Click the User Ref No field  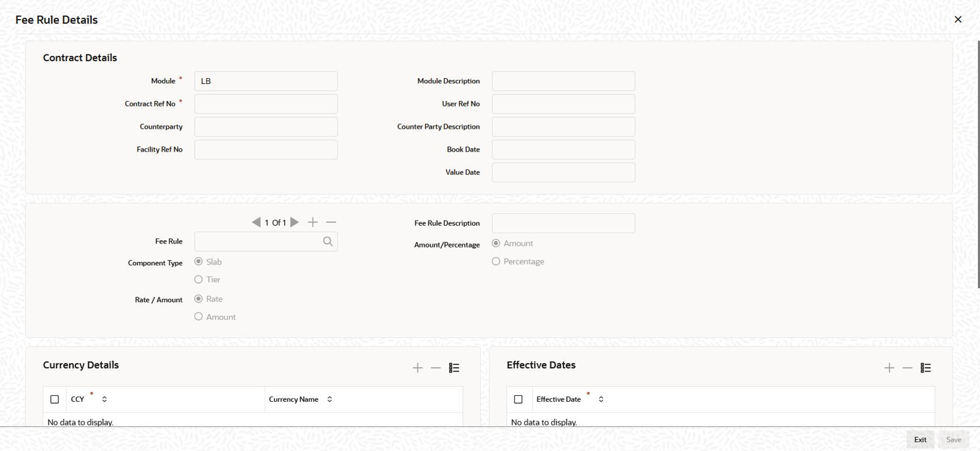click(564, 104)
